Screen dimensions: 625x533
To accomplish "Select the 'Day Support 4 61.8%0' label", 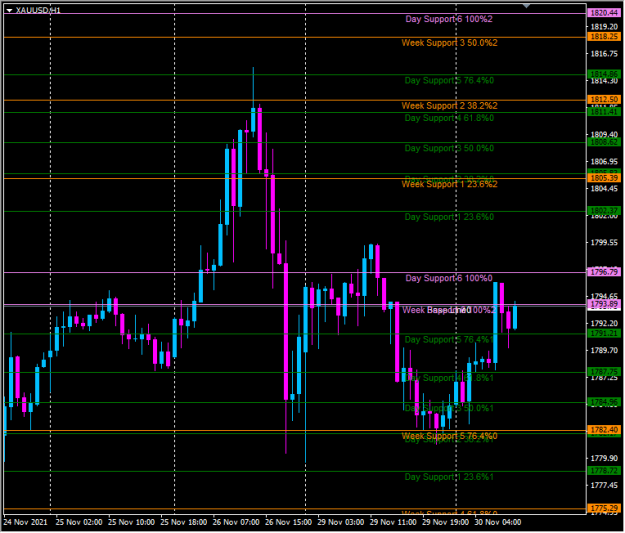I will [449, 118].
